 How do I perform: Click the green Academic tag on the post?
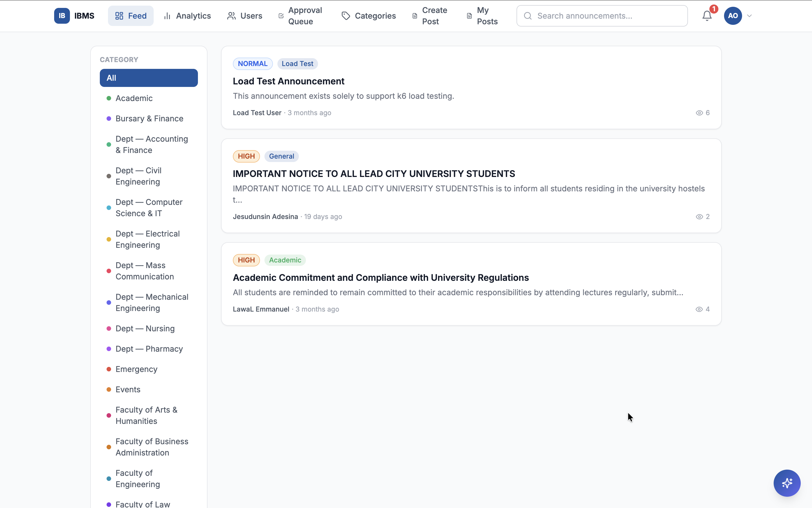click(x=285, y=260)
